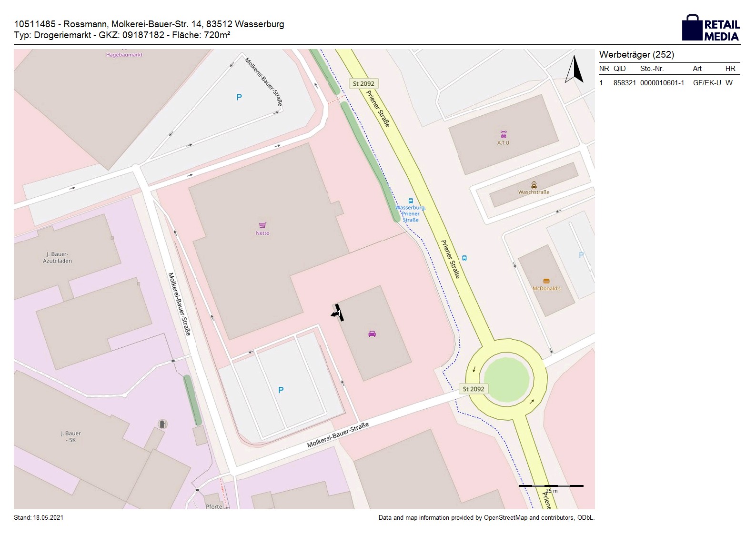Screen dimensions: 756x535
Task: Click the J. Bauer-Azubiladen label
Action: 58,258
